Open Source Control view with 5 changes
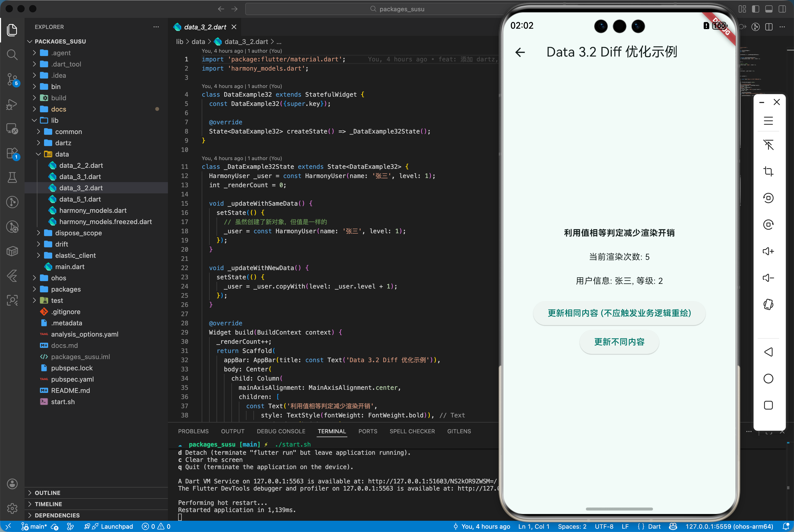The height and width of the screenshot is (532, 794). pos(12,79)
